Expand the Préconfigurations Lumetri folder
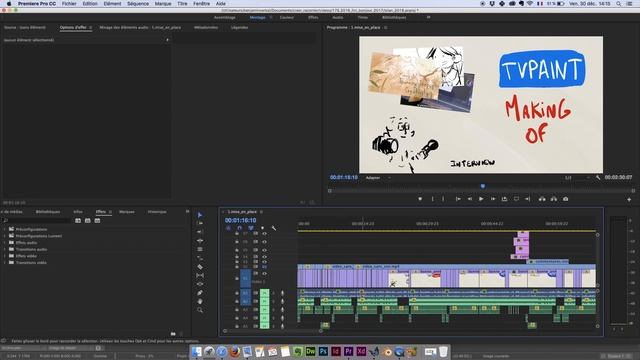The width and height of the screenshot is (640, 360). point(5,236)
